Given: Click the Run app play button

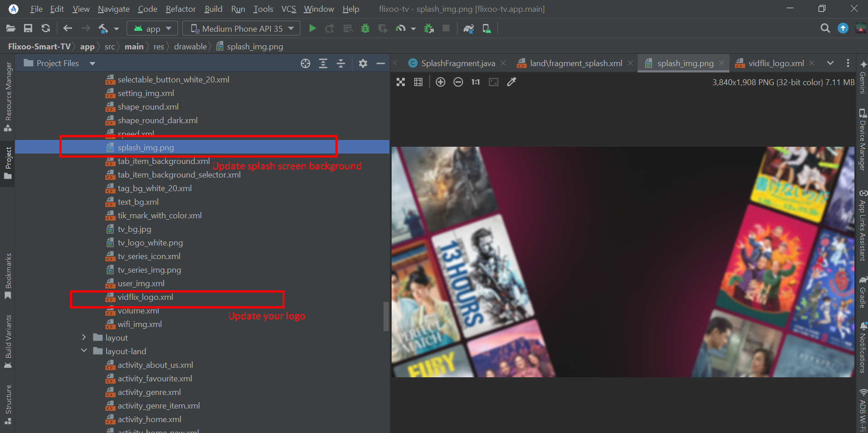Looking at the screenshot, I should tap(312, 29).
